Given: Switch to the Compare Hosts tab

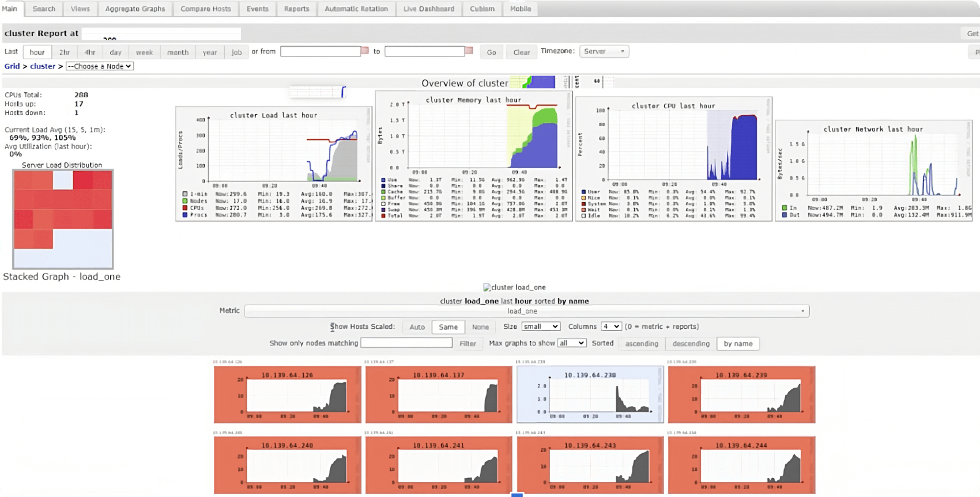Looking at the screenshot, I should pos(205,9).
